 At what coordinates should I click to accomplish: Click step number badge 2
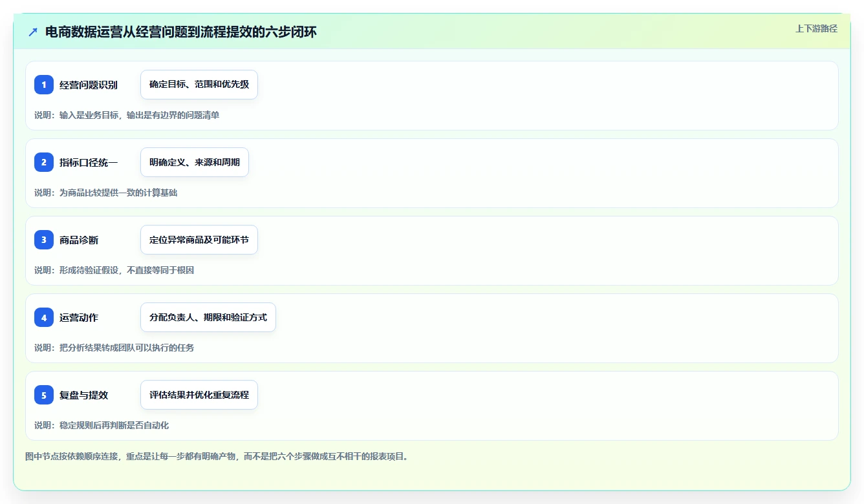pyautogui.click(x=44, y=162)
